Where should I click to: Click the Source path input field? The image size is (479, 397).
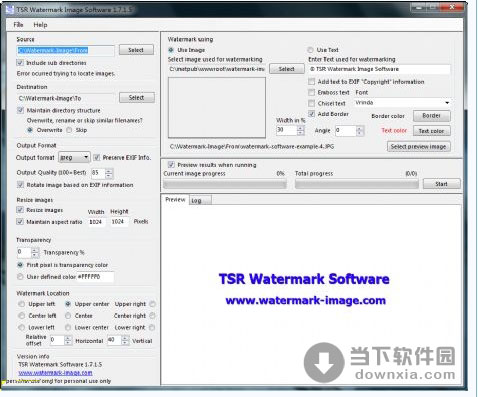[65, 50]
